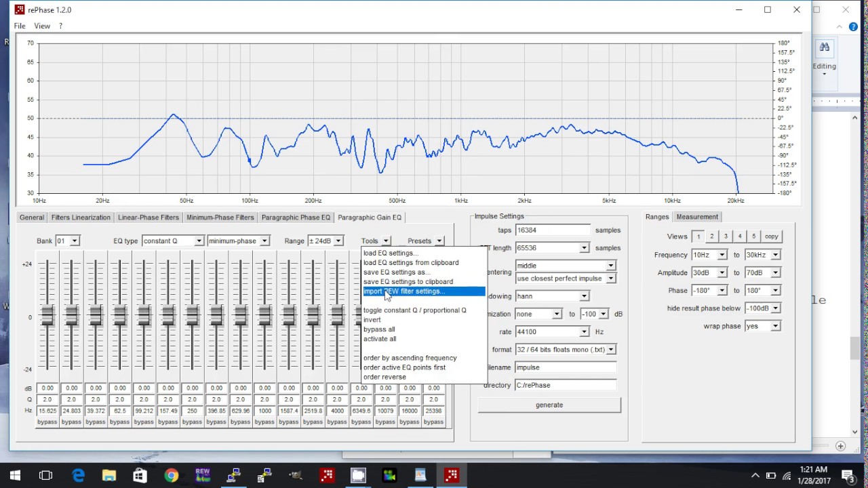Open the green video app on the taskbar
The height and width of the screenshot is (488, 868).
point(389,476)
